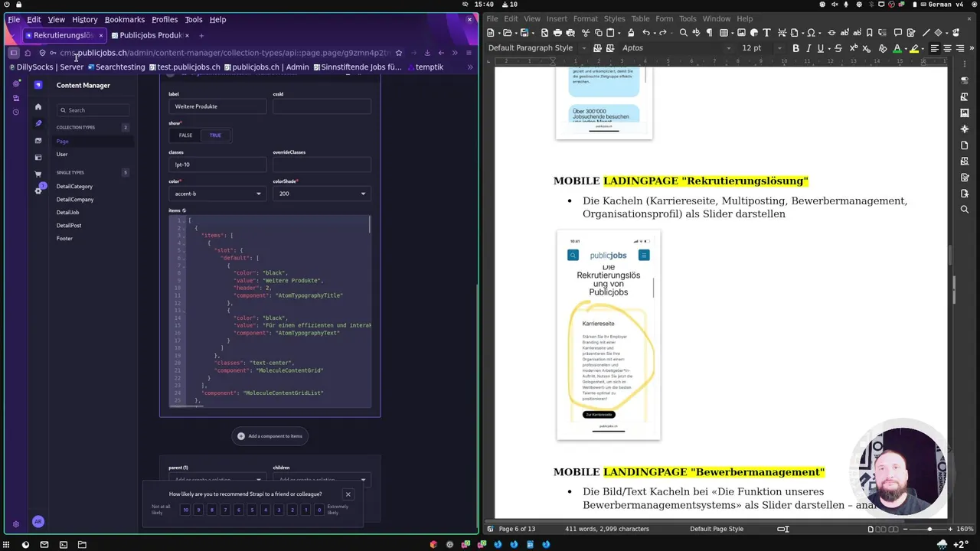Click the Subscript icon in Writer
This screenshot has width=980, height=551.
point(867,48)
